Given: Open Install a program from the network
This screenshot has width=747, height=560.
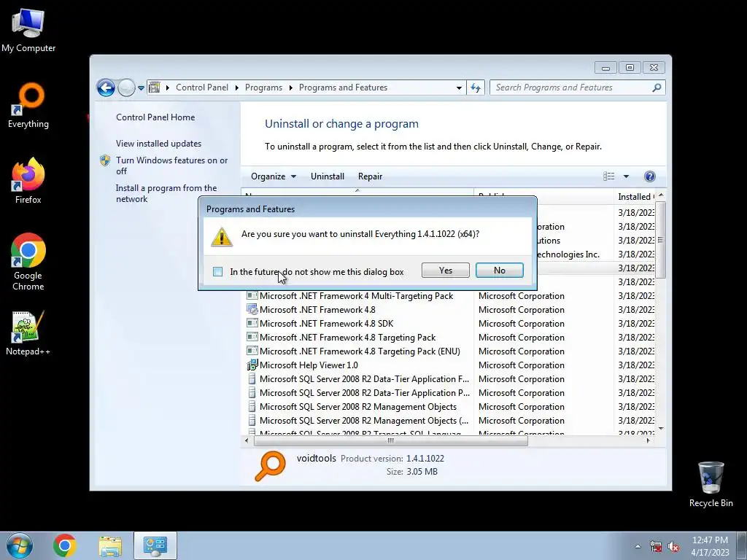Looking at the screenshot, I should pyautogui.click(x=166, y=193).
